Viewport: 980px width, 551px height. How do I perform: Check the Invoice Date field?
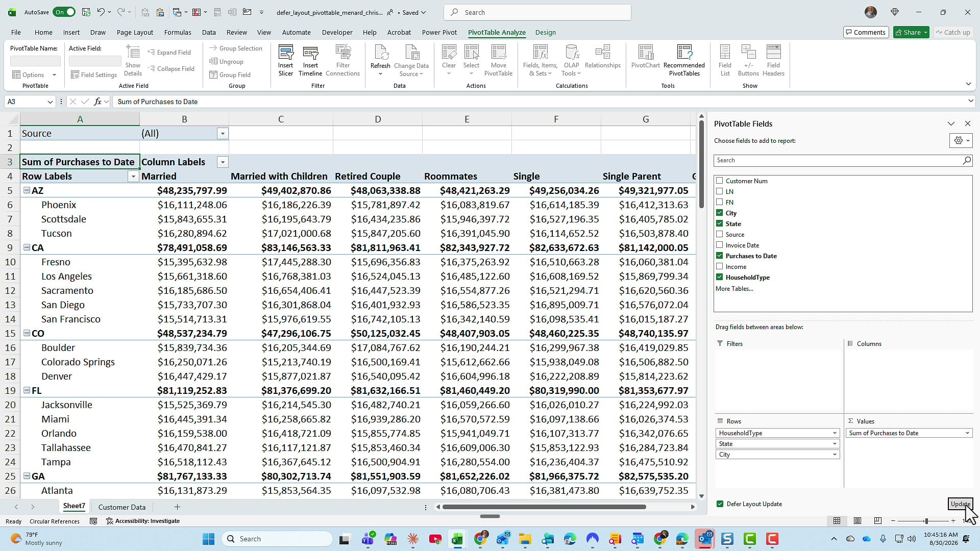(720, 245)
